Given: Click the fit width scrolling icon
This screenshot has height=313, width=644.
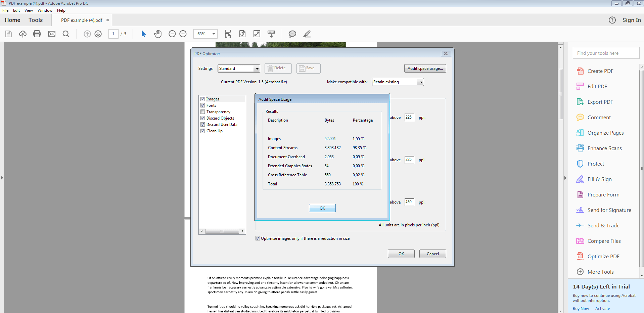Looking at the screenshot, I should click(x=228, y=34).
